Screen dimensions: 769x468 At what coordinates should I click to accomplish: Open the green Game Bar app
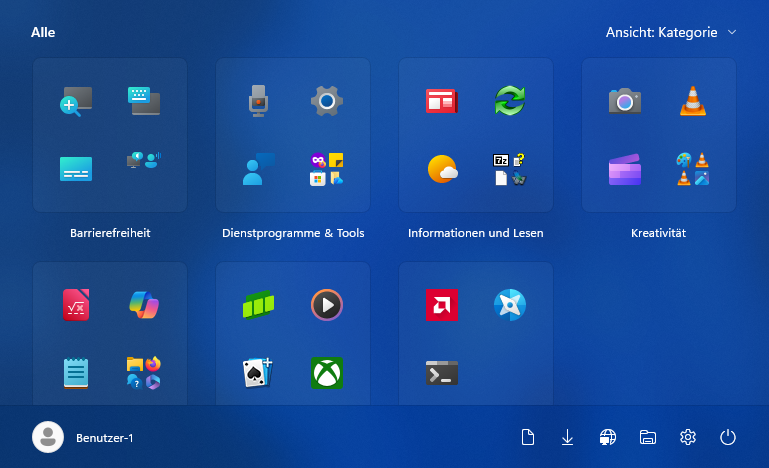click(258, 305)
